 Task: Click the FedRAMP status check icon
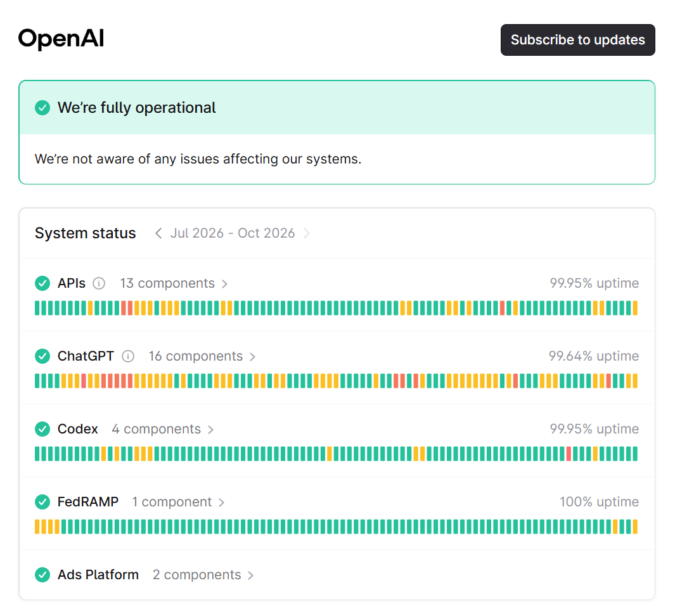click(42, 501)
